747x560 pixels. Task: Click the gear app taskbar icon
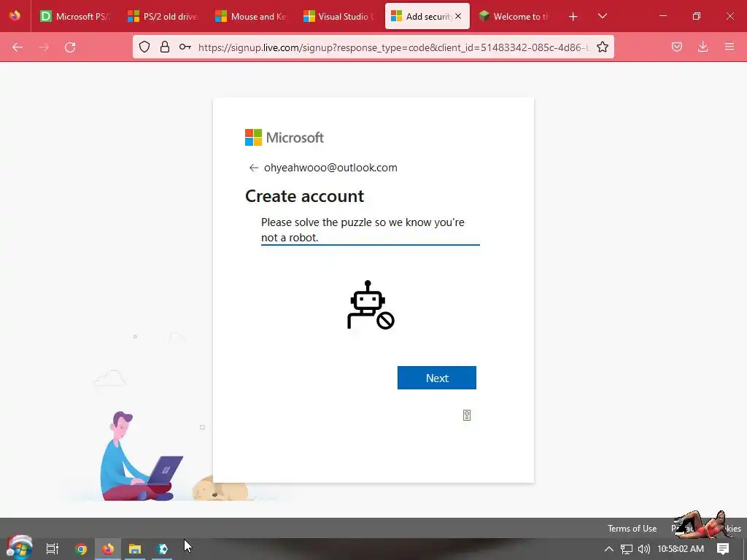click(163, 549)
